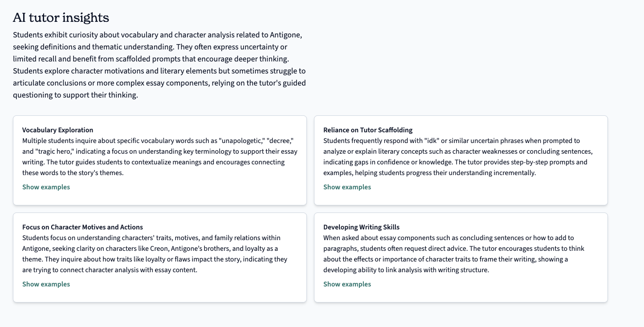
Task: Click the insights summary paragraph about Antigone
Action: [159, 65]
